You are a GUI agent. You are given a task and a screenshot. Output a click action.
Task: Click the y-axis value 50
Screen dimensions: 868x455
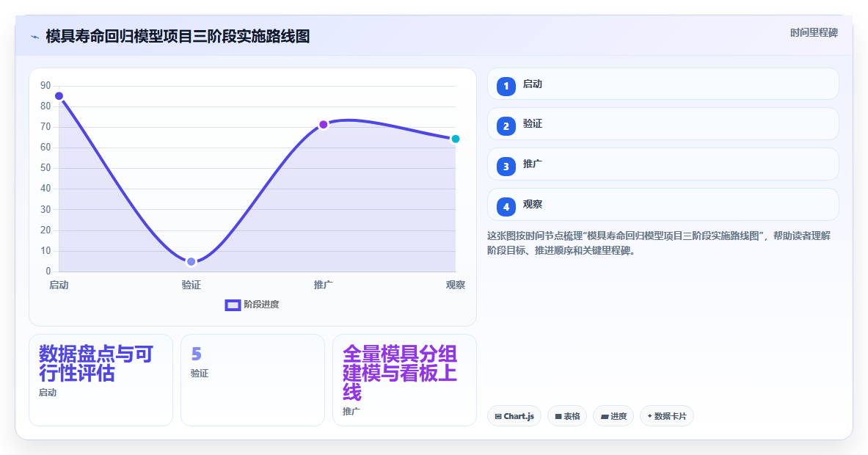pos(45,168)
